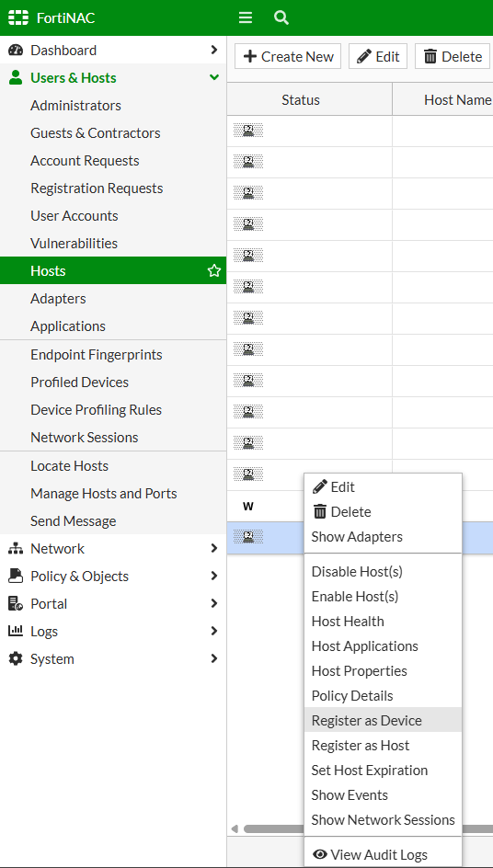Click the horizontal scrollbar left arrow
Viewport: 493px width, 868px height.
pos(235,828)
